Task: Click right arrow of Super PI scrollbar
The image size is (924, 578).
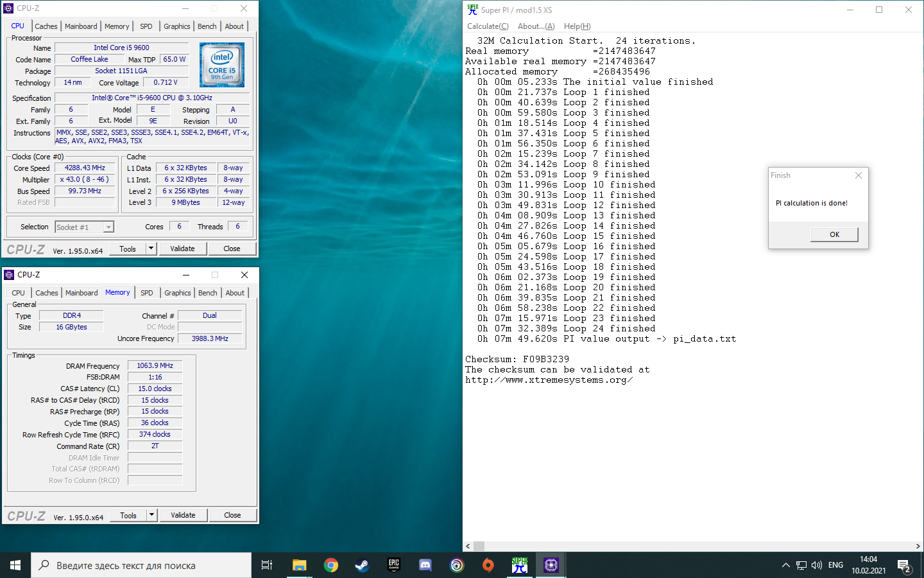Action: pyautogui.click(x=918, y=547)
